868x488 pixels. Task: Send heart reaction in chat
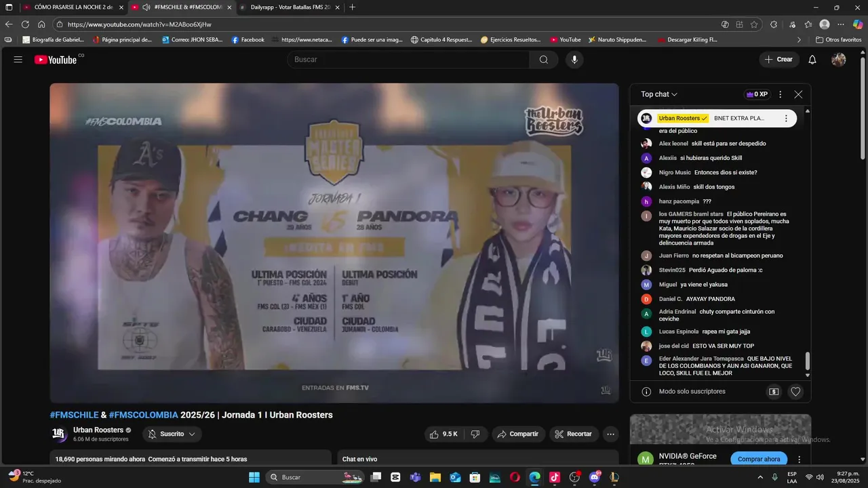(796, 392)
